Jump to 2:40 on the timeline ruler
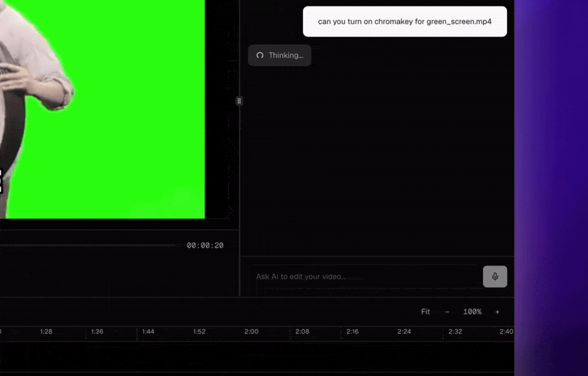The height and width of the screenshot is (376, 588). [x=506, y=331]
